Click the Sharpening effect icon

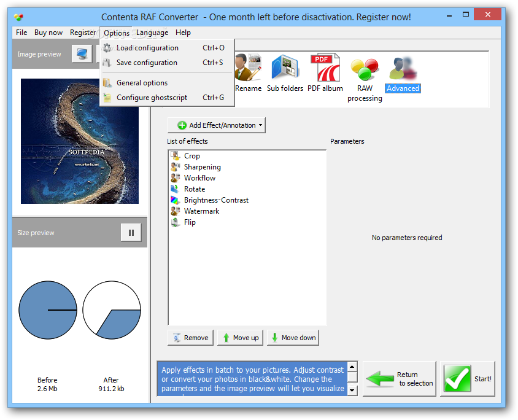[175, 167]
